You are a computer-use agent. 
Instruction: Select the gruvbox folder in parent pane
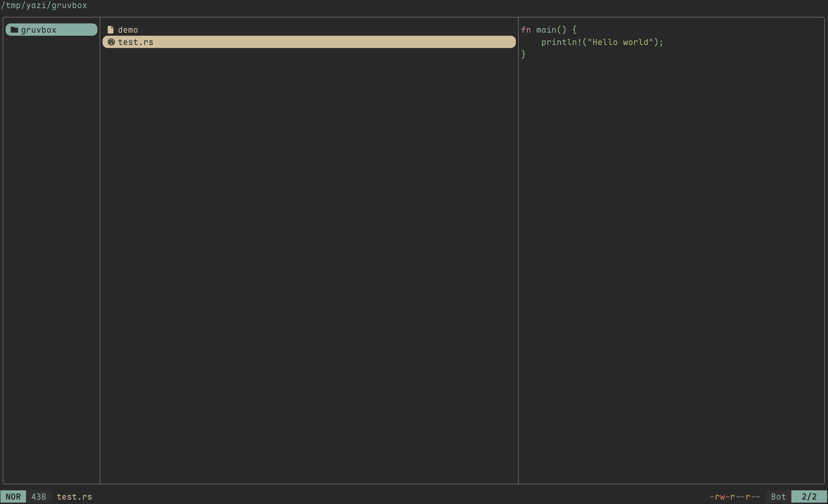[x=51, y=30]
